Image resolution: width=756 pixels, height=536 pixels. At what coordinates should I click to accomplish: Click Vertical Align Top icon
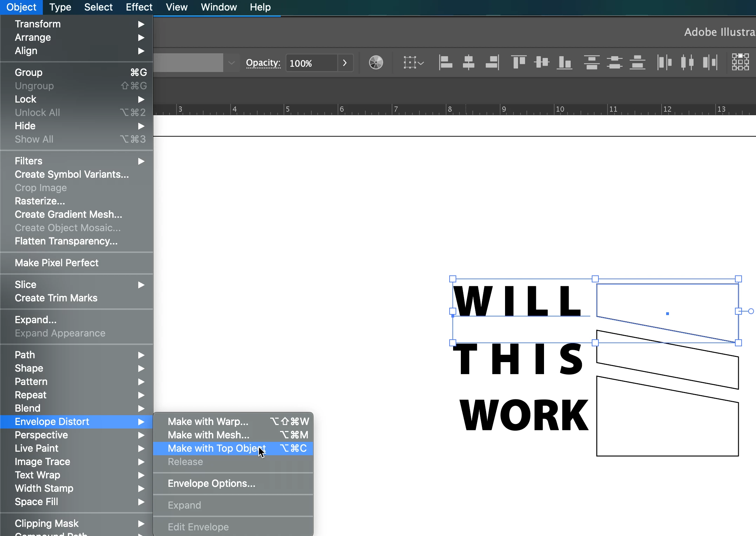coord(518,63)
